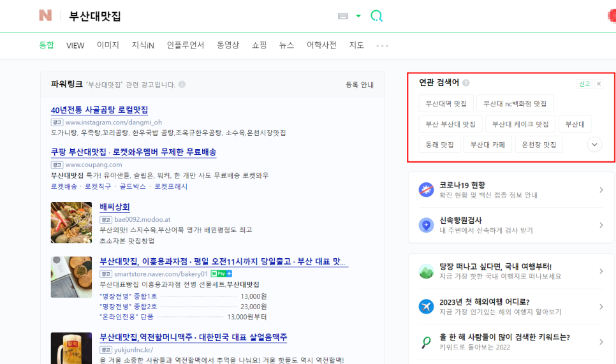Click the www.coupang.com URL
The width and height of the screenshot is (616, 364).
coord(94,165)
